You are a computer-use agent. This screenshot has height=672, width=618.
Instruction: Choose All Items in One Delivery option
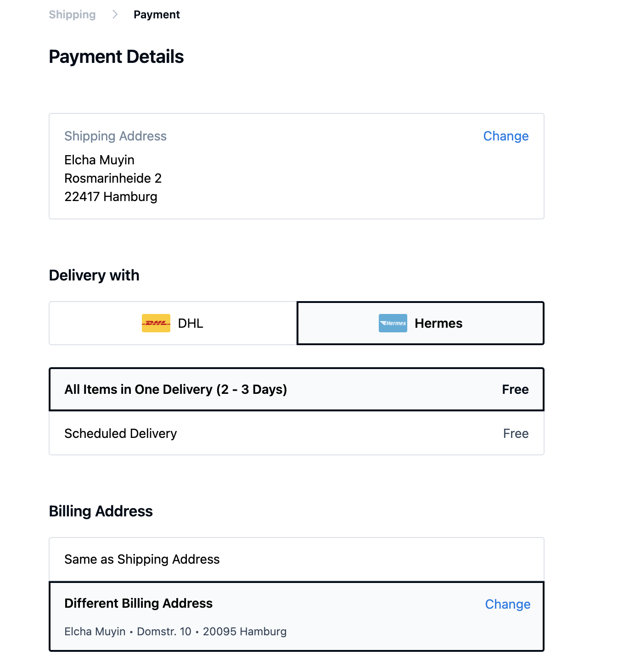pos(296,389)
